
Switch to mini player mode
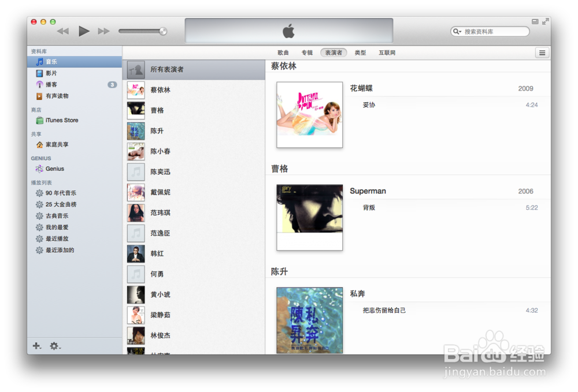(x=535, y=22)
